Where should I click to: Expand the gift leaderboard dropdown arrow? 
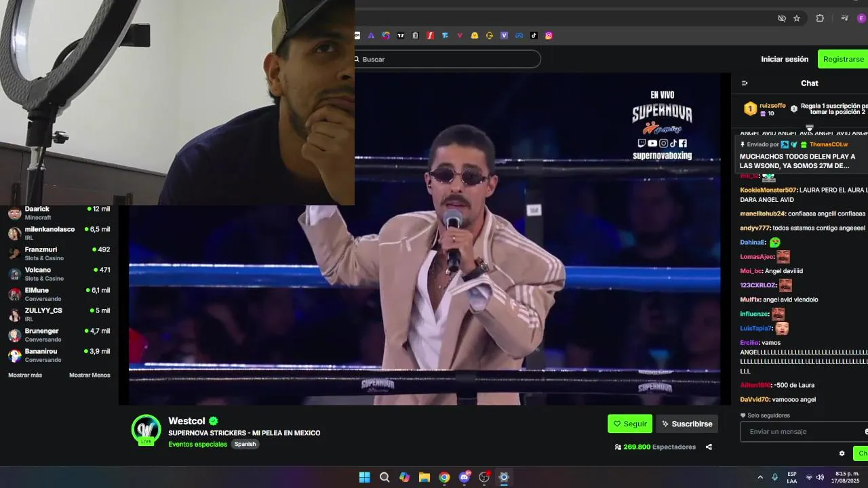point(809,127)
